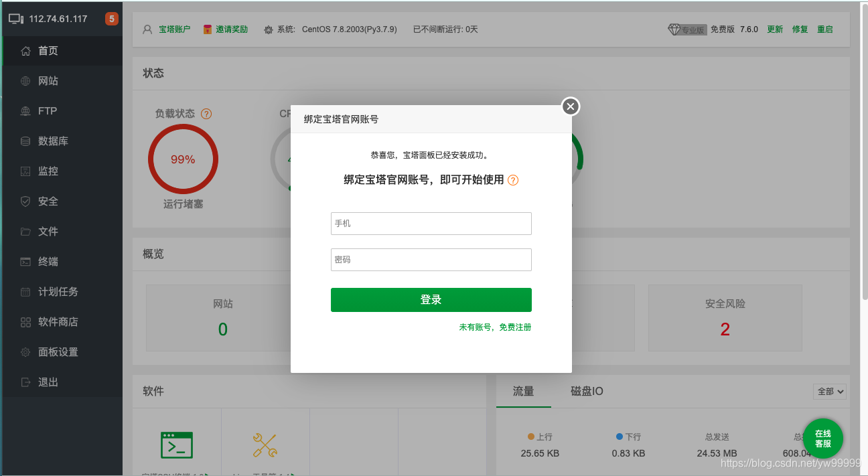The image size is (868, 476).
Task: Click the help icon next to 负载状态
Action: click(206, 114)
